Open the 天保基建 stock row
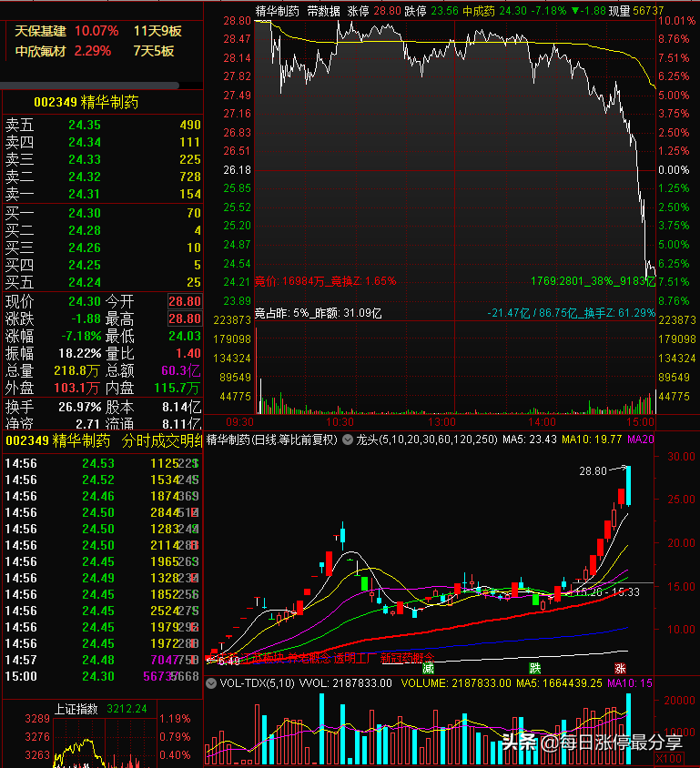 tap(98, 31)
